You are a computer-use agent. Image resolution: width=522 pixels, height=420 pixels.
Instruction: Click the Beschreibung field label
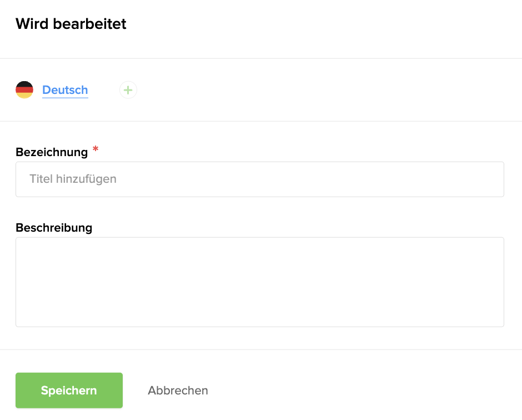54,228
